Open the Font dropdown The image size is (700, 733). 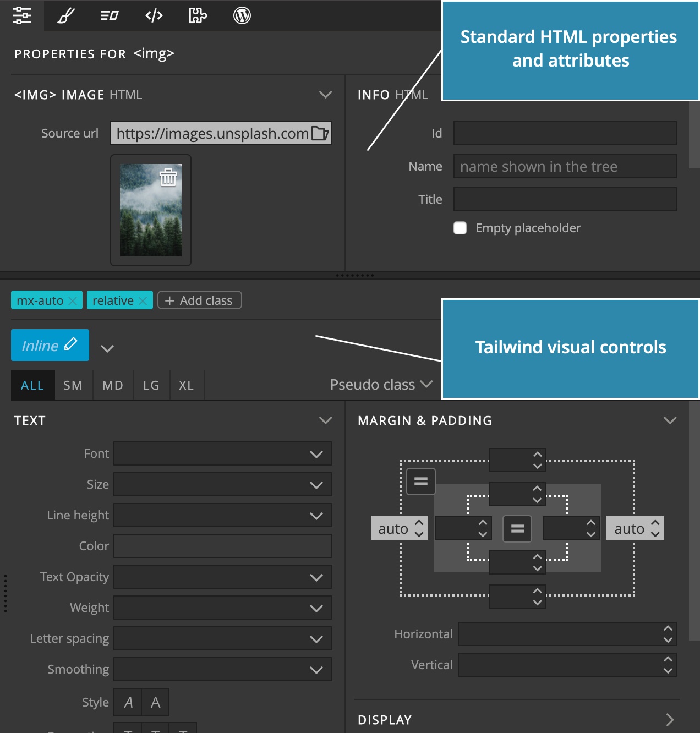pyautogui.click(x=223, y=453)
